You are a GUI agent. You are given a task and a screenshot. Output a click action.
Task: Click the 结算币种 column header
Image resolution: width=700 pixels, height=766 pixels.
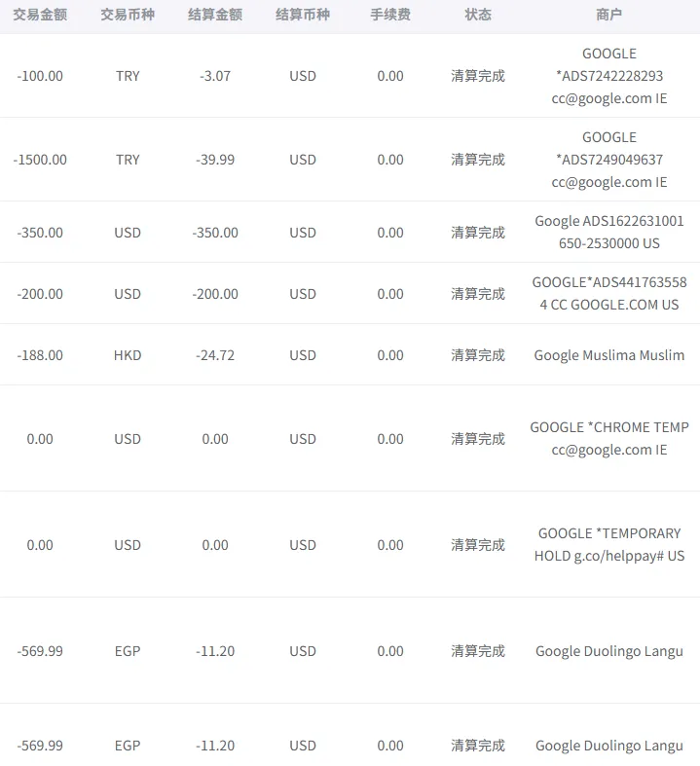point(303,15)
